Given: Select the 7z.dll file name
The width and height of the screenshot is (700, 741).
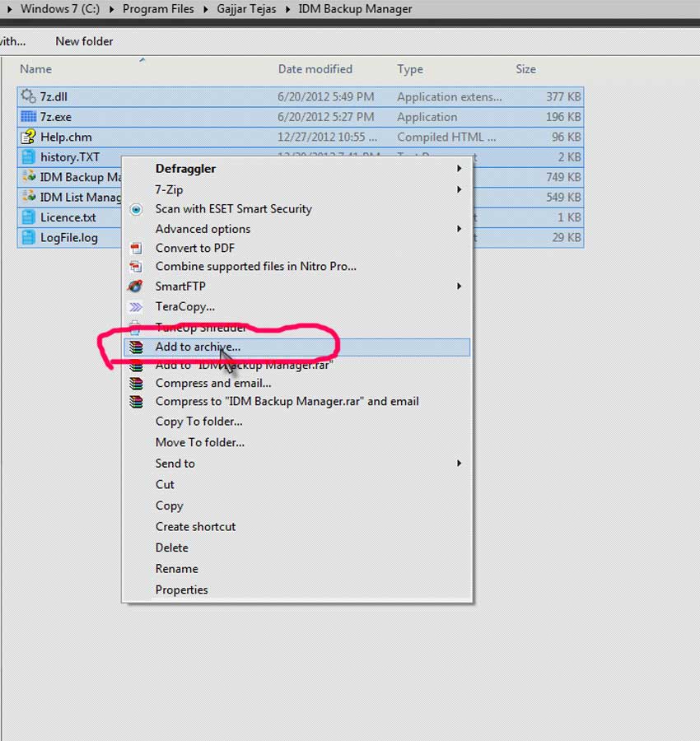Looking at the screenshot, I should [x=54, y=96].
